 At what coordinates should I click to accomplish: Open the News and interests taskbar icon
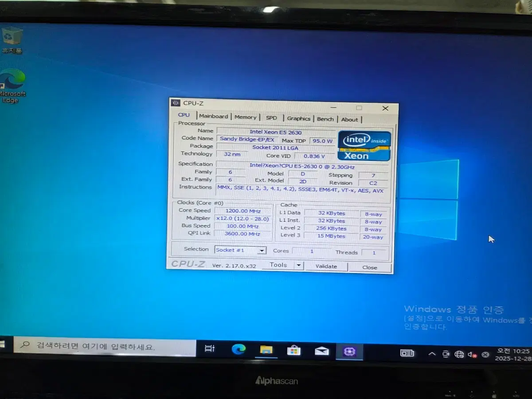coord(407,353)
